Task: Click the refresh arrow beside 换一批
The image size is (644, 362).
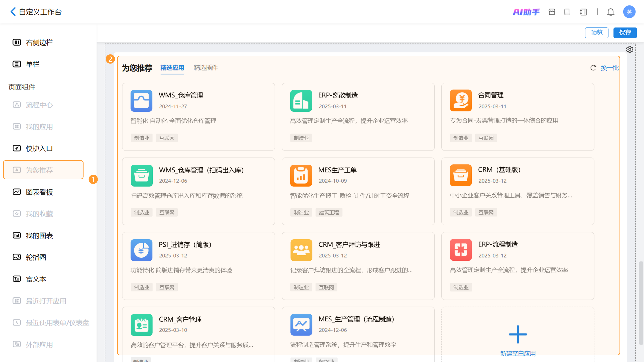Action: click(x=593, y=68)
